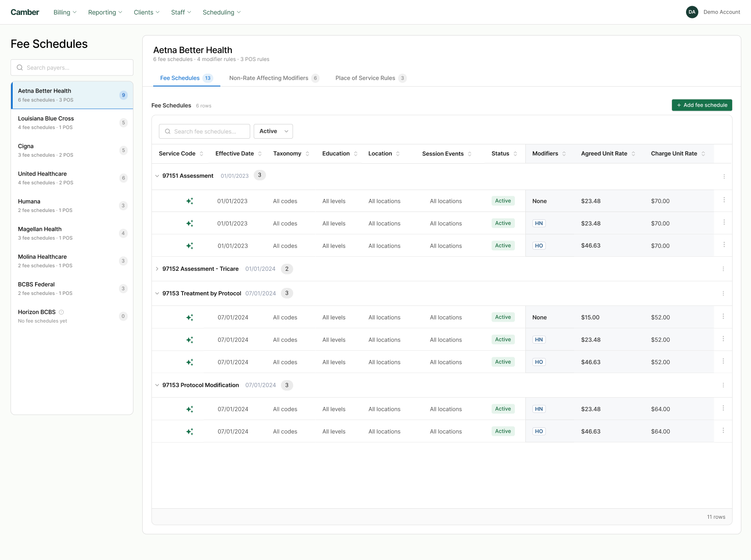Collapse 97153 Treatment by Protocol group
This screenshot has width=751, height=560.
click(157, 294)
